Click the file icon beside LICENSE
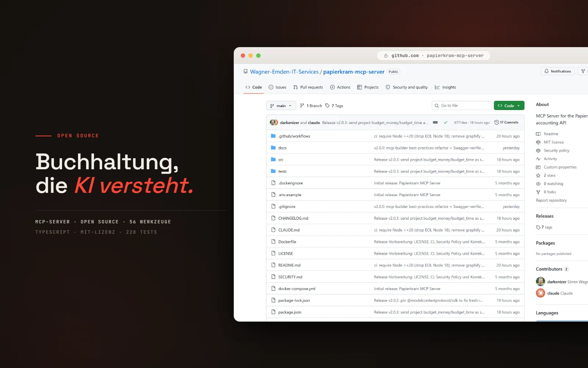 click(273, 253)
